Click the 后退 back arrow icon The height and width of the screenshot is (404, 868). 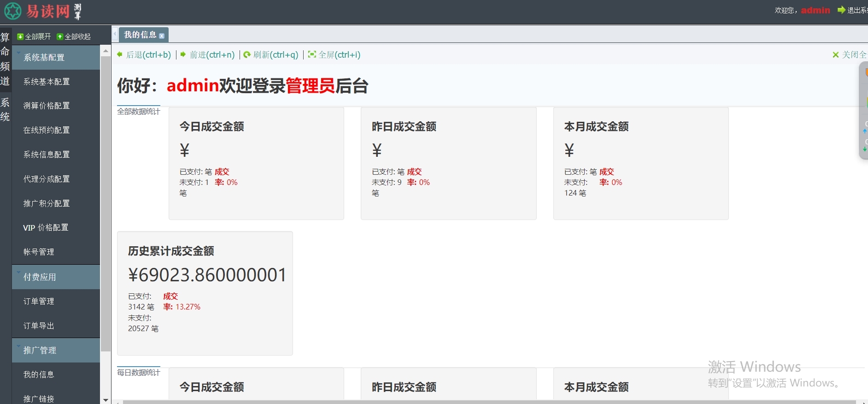[x=120, y=54]
